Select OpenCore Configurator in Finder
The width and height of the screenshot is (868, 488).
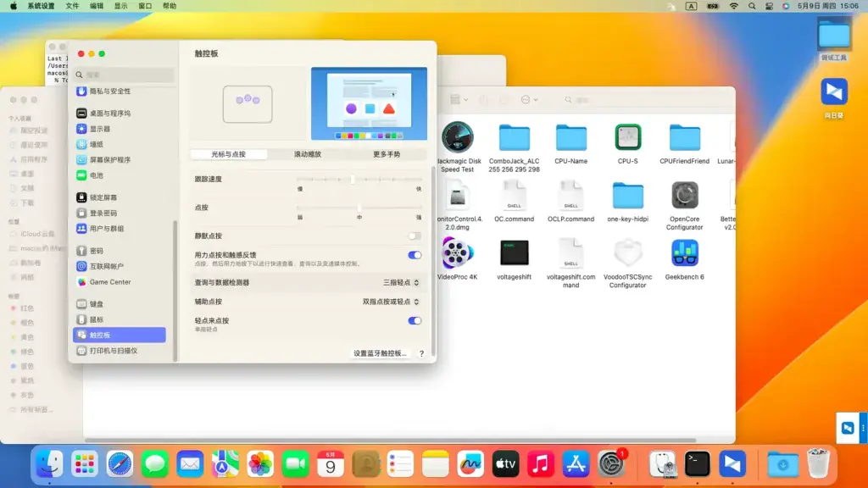click(x=685, y=195)
